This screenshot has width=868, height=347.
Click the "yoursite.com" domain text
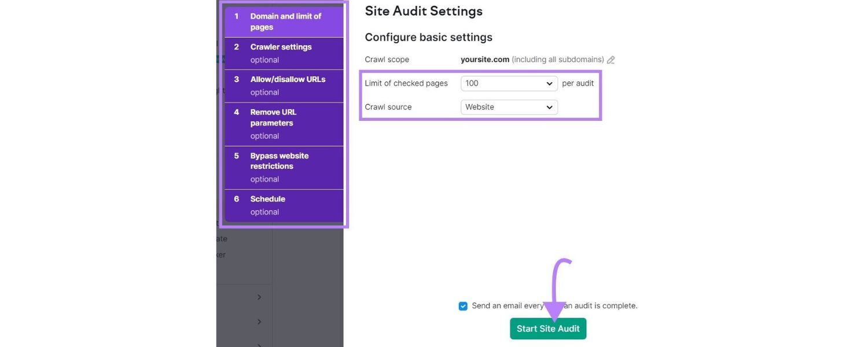pos(484,59)
